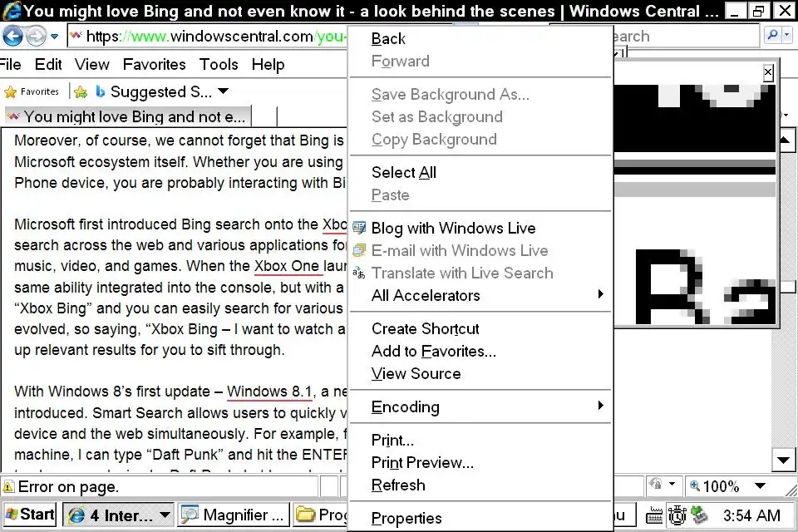Click the security zone status icon
Screen dimensions: 798x532
click(656, 485)
